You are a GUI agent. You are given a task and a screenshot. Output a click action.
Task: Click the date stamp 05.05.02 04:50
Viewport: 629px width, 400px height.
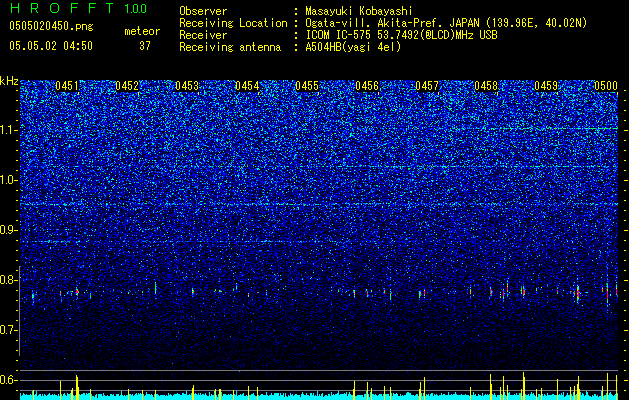click(x=51, y=46)
